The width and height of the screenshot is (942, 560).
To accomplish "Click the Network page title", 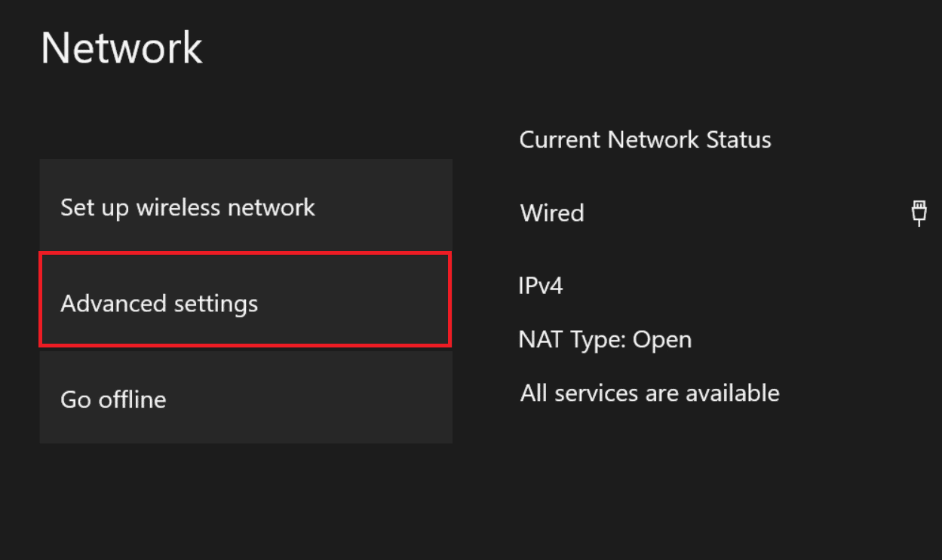I will click(x=121, y=47).
